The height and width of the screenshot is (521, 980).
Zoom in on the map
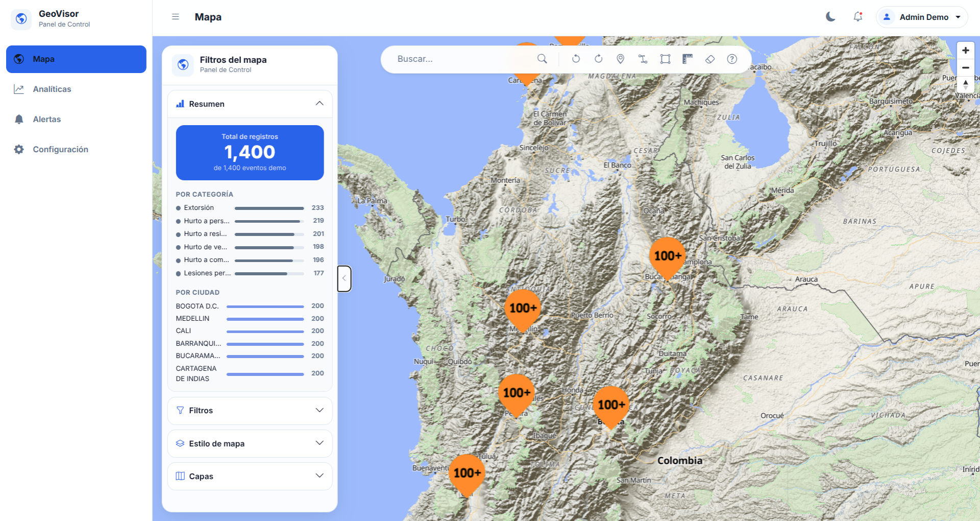(965, 50)
